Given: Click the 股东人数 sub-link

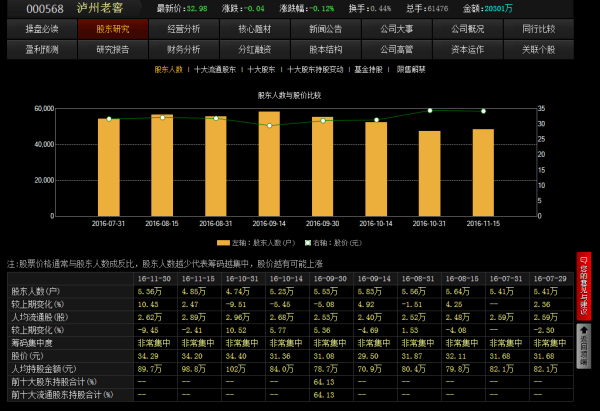Looking at the screenshot, I should tap(168, 70).
